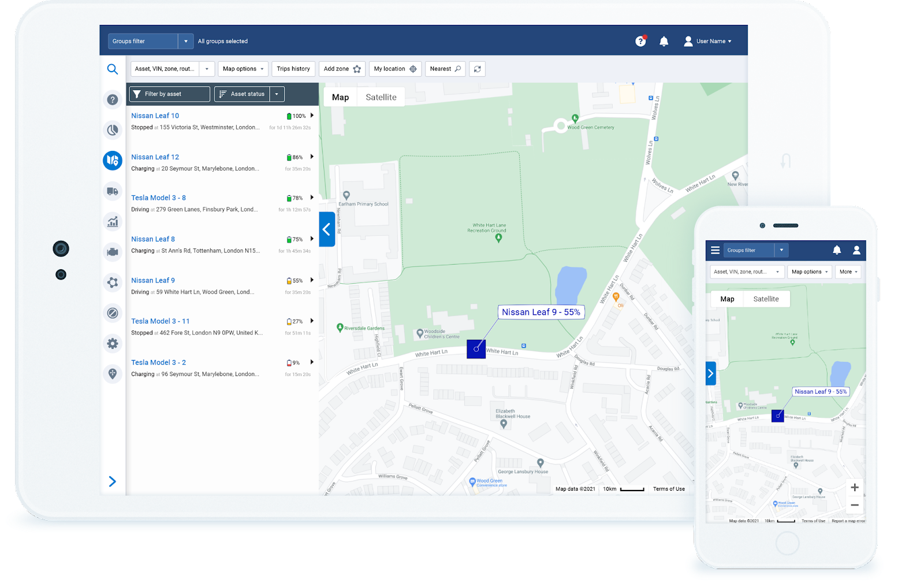
Task: Open Nissan Leaf 12 asset link
Action: (155, 157)
